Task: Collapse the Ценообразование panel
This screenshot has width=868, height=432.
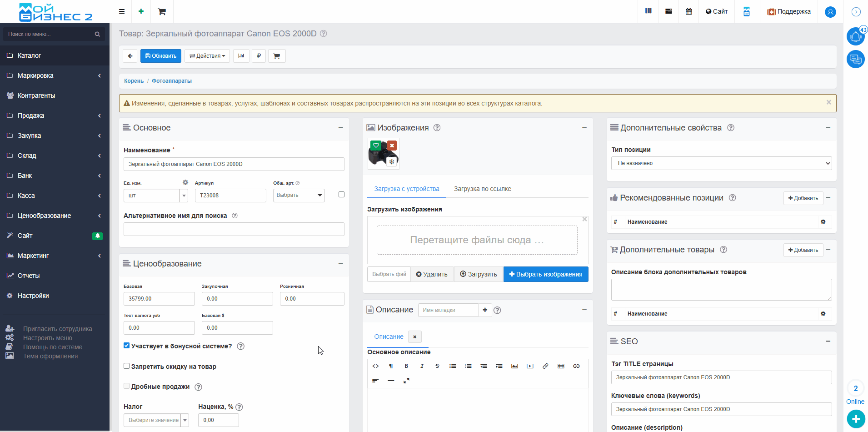Action: (x=340, y=264)
